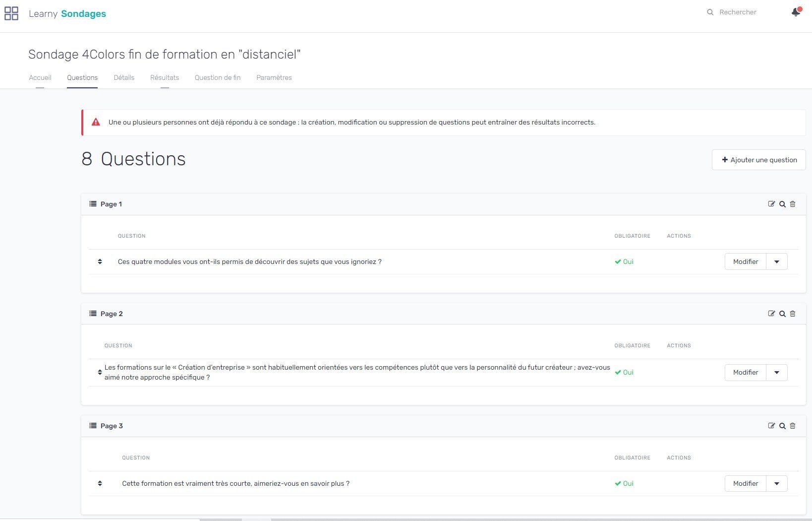The image size is (812, 521).
Task: Open the notifications bell
Action: point(796,12)
